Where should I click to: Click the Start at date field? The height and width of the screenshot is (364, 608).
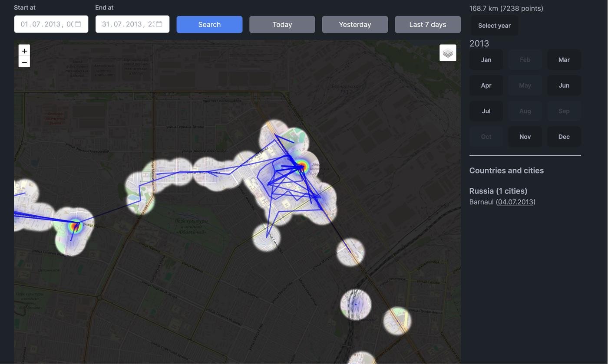tap(43, 24)
